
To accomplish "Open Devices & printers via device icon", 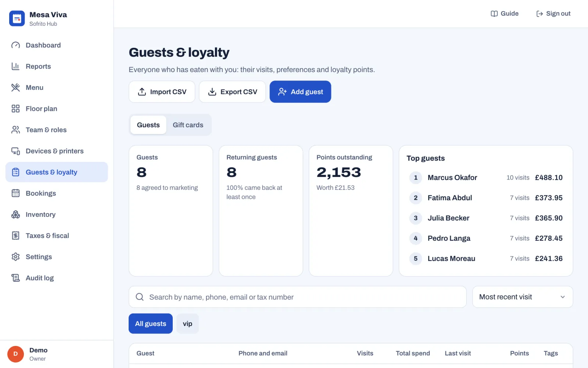I will (x=15, y=151).
